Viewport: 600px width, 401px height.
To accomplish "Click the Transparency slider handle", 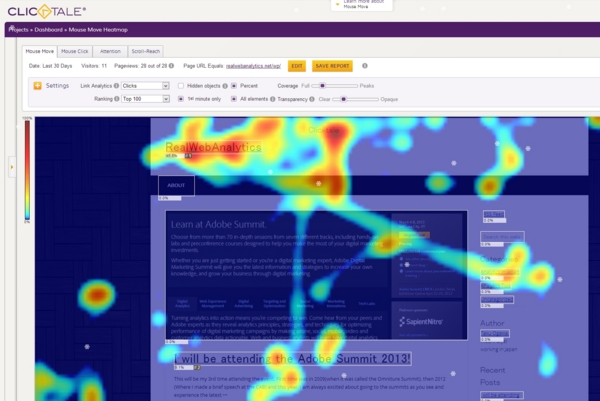I will click(x=344, y=99).
